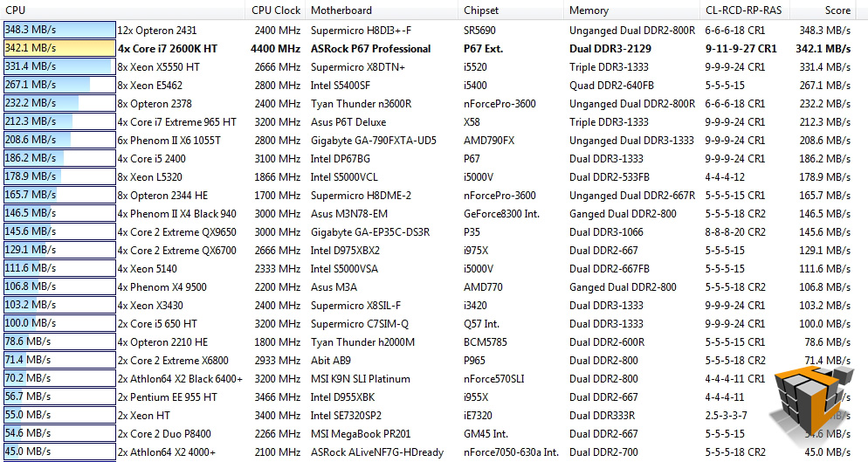This screenshot has height=462, width=868.
Task: Select the Asus P6T Deluxe motherboard cell
Action: pos(348,122)
